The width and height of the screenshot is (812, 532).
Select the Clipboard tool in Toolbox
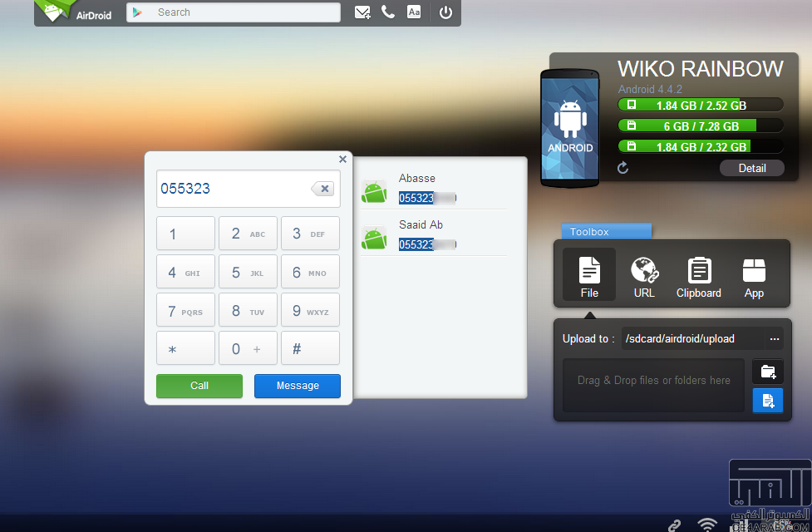point(699,278)
